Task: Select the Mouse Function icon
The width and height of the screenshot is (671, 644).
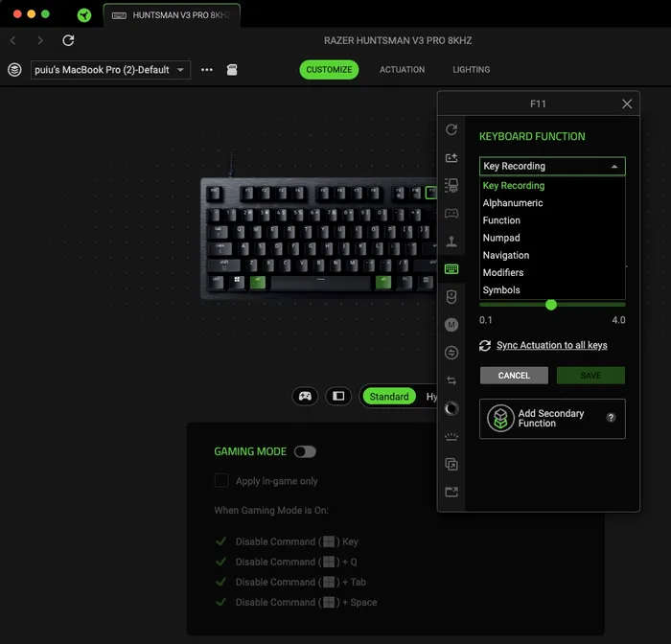Action: pos(451,296)
